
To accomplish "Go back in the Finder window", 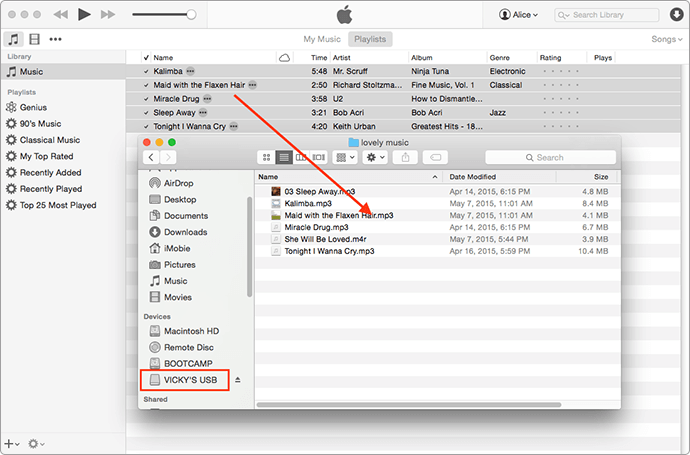I will tap(151, 158).
